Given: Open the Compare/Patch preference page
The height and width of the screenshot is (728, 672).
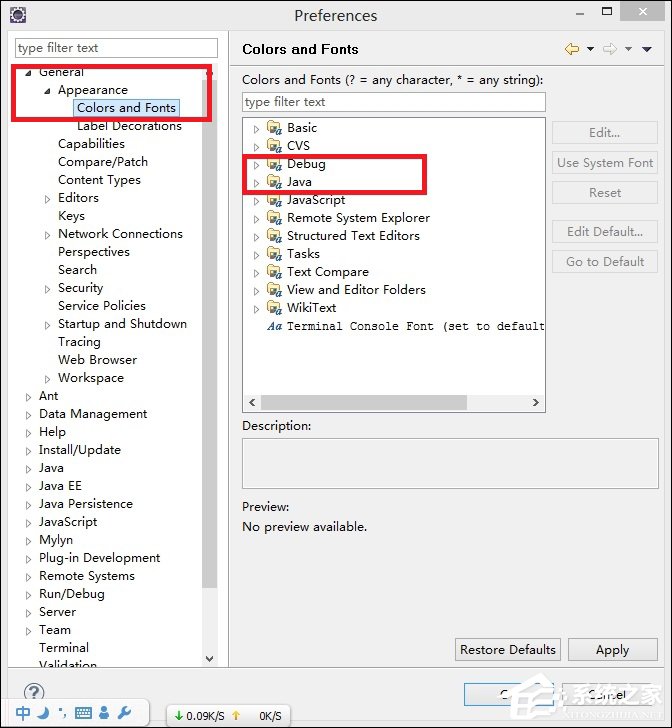Looking at the screenshot, I should click(103, 162).
